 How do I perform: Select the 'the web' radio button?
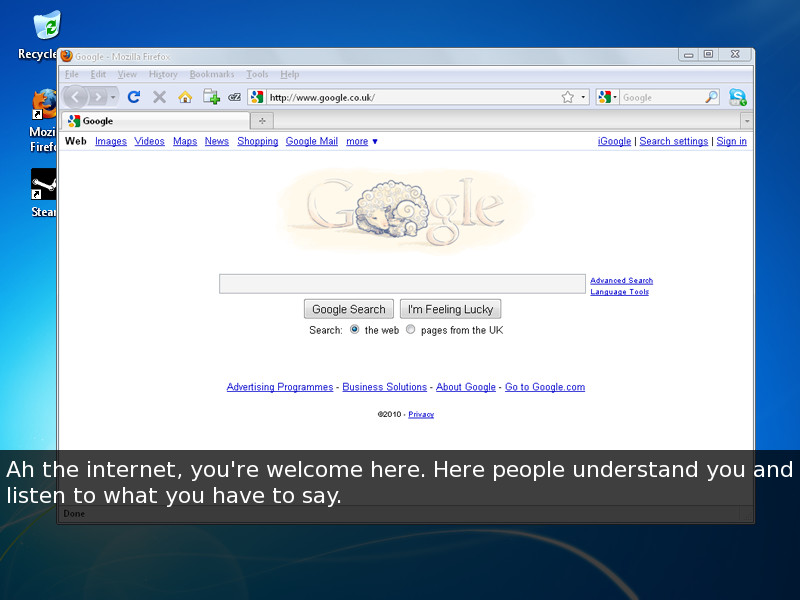pos(355,330)
